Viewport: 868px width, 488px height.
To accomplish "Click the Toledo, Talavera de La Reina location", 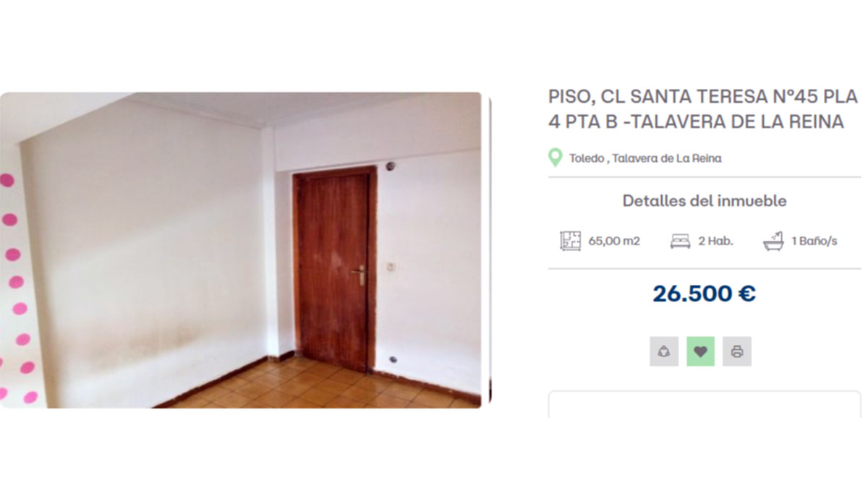I will (x=645, y=158).
